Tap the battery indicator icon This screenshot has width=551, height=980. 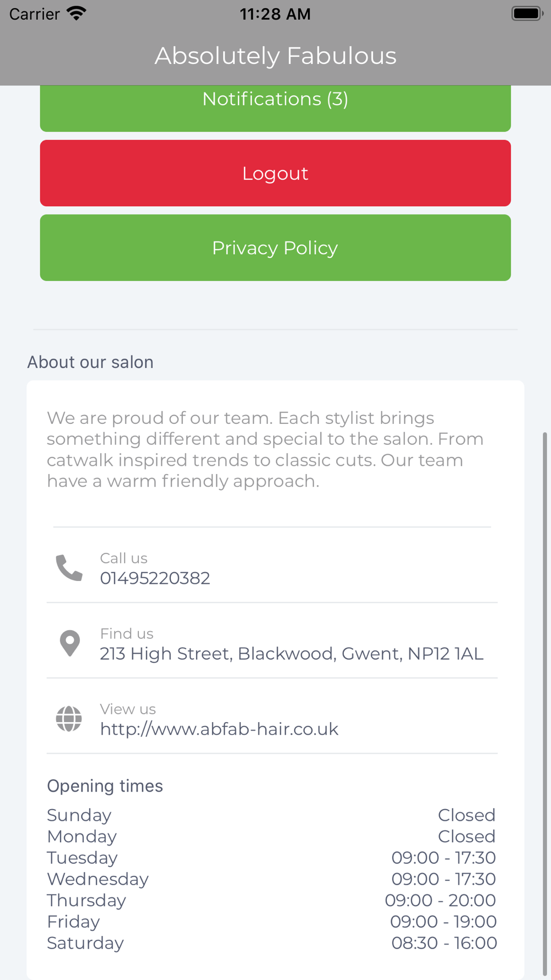(527, 13)
